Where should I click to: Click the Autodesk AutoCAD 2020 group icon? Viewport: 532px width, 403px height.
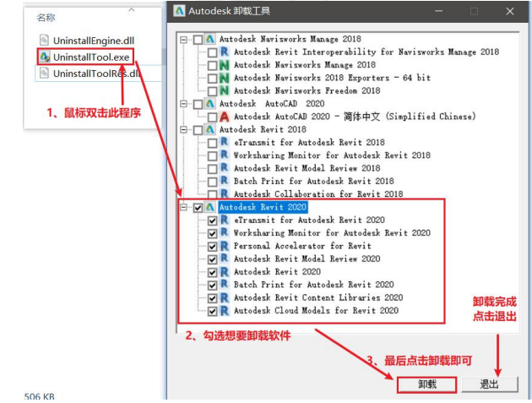tap(210, 104)
